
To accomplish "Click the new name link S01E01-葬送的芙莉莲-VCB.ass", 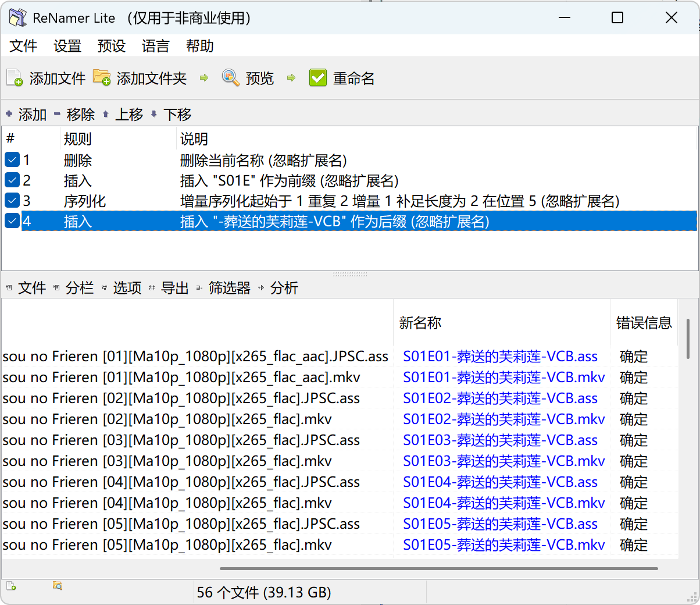I will 500,356.
